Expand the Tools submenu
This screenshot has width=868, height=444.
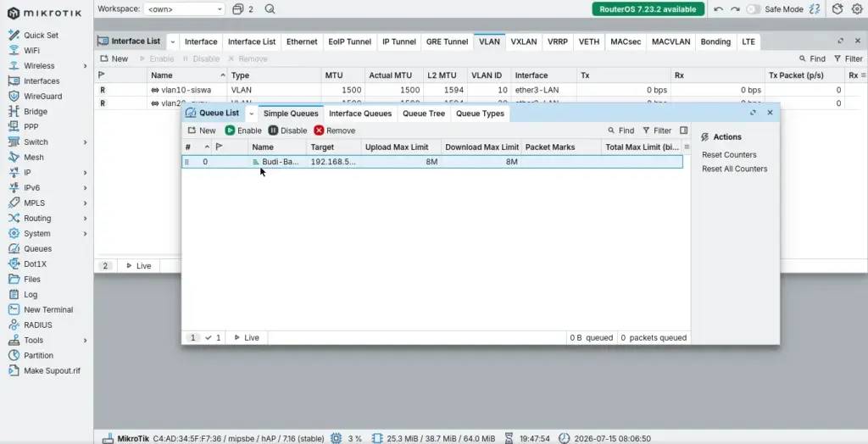click(86, 340)
